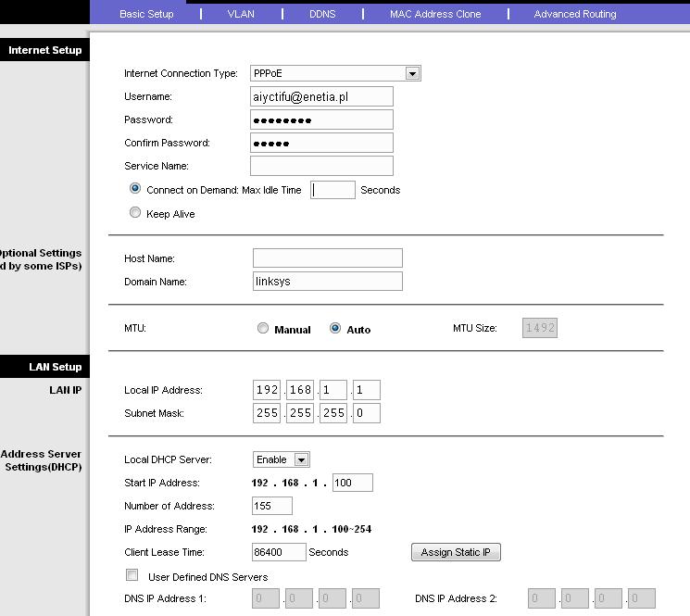
Task: Click the IP Address Range value '100~254'
Action: click(352, 529)
